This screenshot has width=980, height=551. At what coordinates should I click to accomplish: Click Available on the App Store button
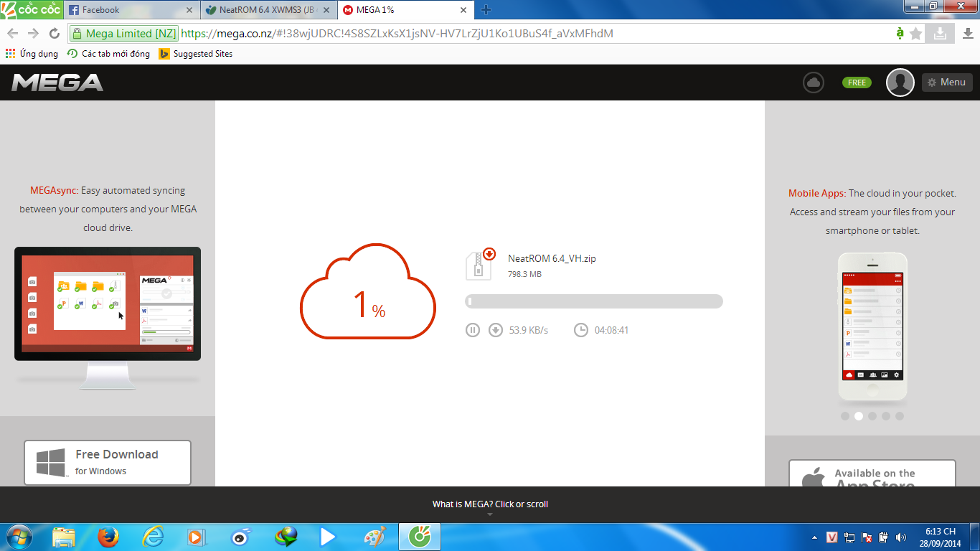point(872,474)
